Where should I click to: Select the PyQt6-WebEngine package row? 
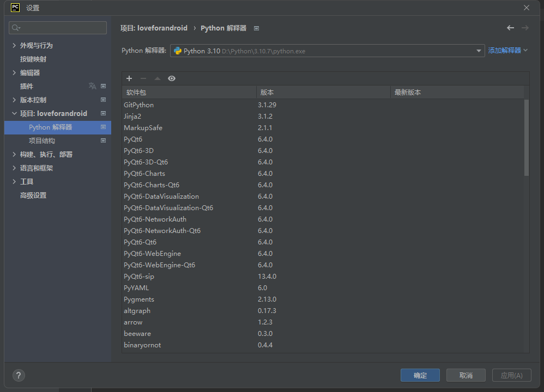(323, 253)
